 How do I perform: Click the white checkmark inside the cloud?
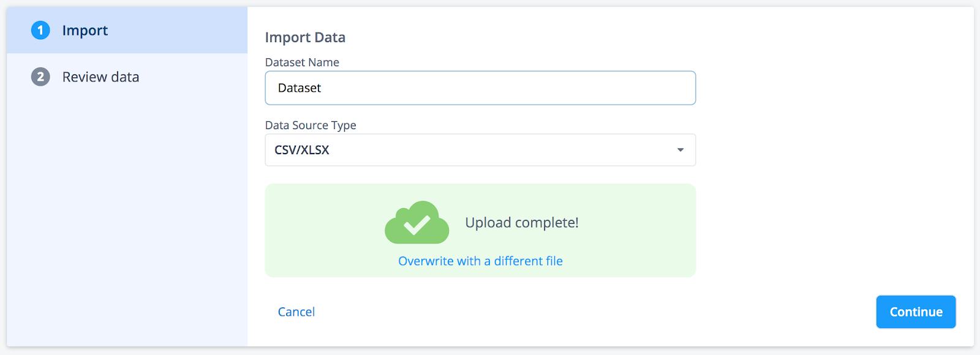click(417, 225)
